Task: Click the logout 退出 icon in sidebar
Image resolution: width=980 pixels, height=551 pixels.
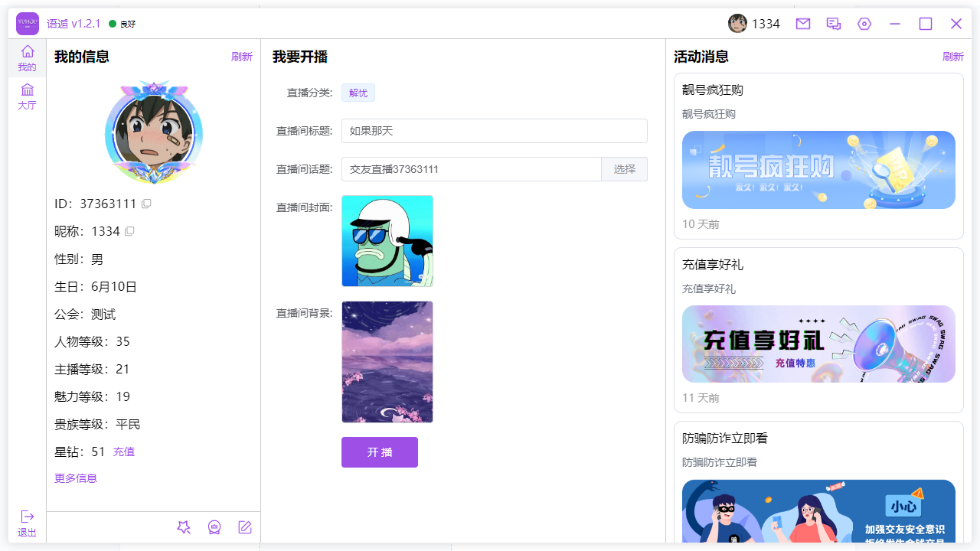Action: (27, 523)
